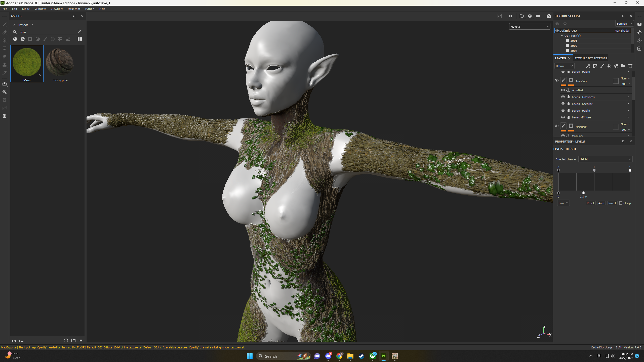Filter assets by Smart materials icon
644x362 pixels.
pyautogui.click(x=23, y=39)
